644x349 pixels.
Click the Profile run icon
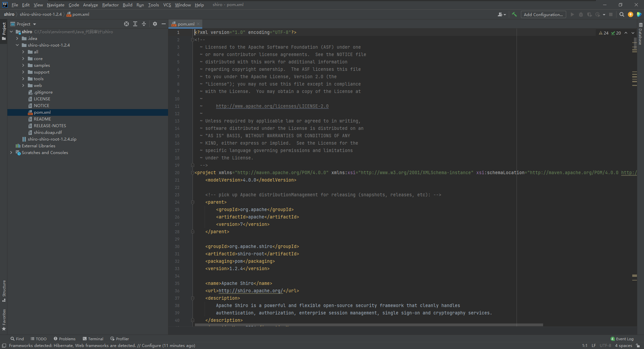(x=598, y=14)
